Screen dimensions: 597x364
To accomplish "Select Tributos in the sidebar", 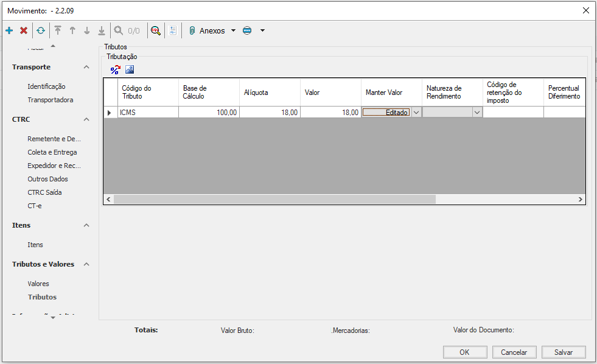I will tap(42, 297).
